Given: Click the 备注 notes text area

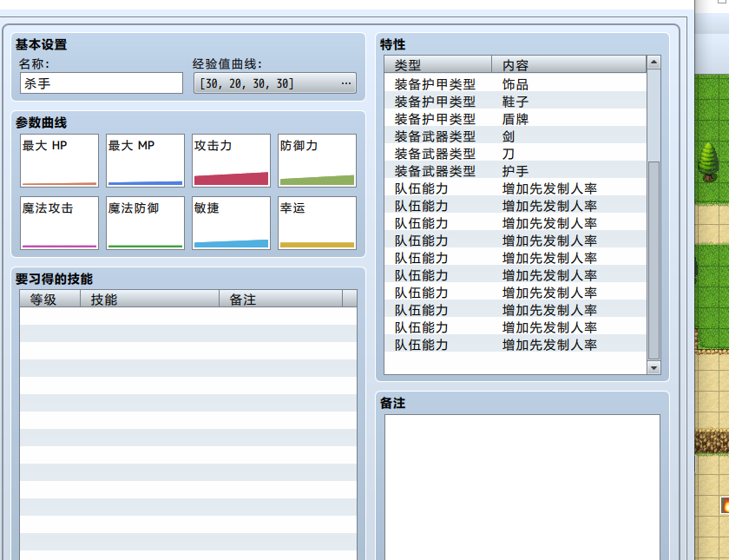Looking at the screenshot, I should click(x=522, y=487).
